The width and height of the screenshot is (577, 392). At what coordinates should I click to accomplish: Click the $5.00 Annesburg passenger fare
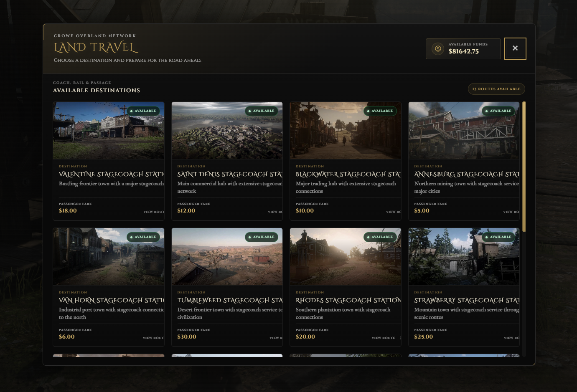[422, 211]
